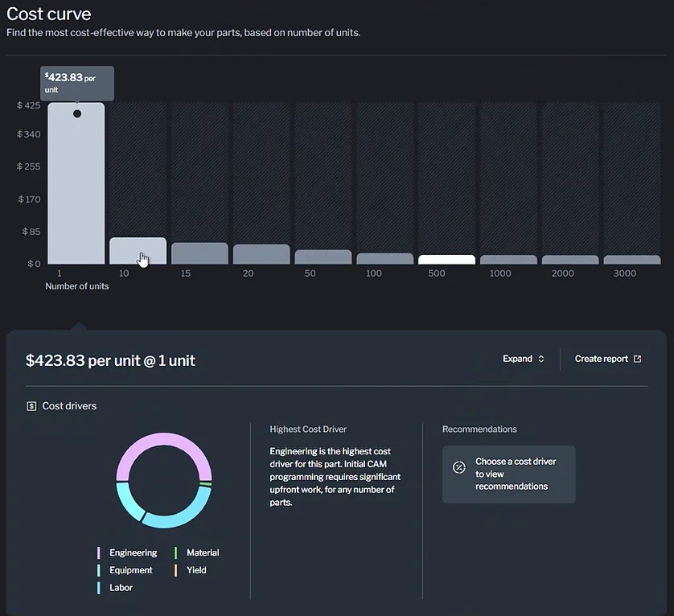The height and width of the screenshot is (616, 674).
Task: Click the Expand text label
Action: coord(517,359)
